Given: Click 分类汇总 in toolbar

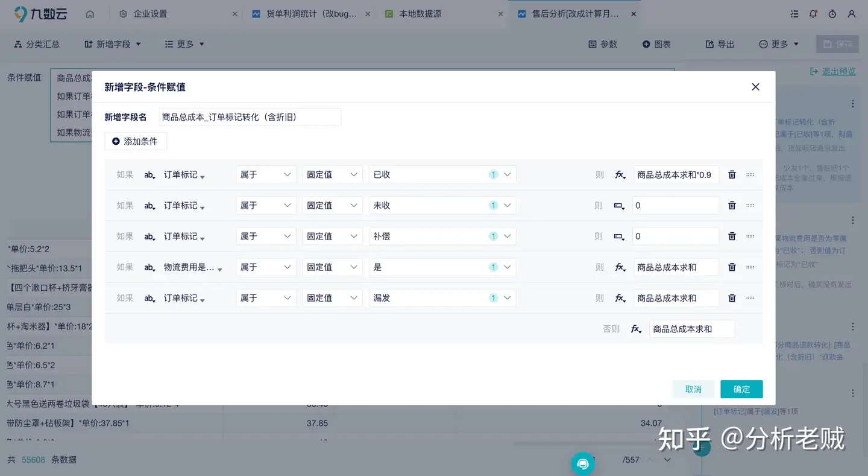Looking at the screenshot, I should (37, 44).
